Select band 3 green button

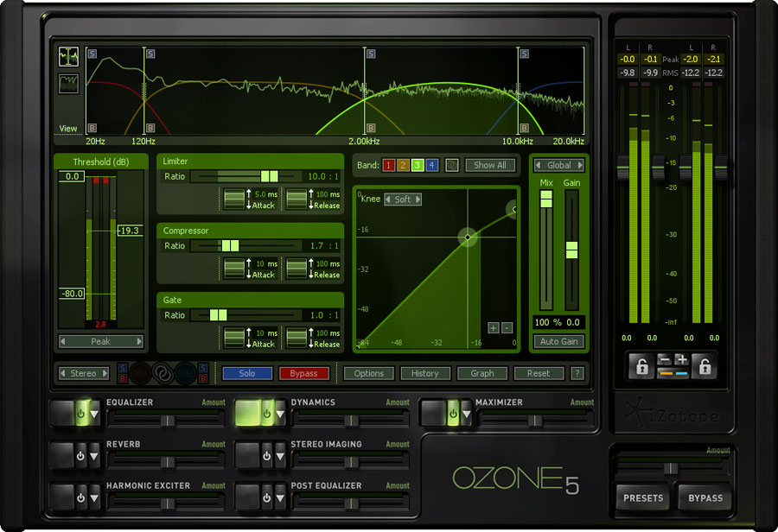pyautogui.click(x=418, y=165)
